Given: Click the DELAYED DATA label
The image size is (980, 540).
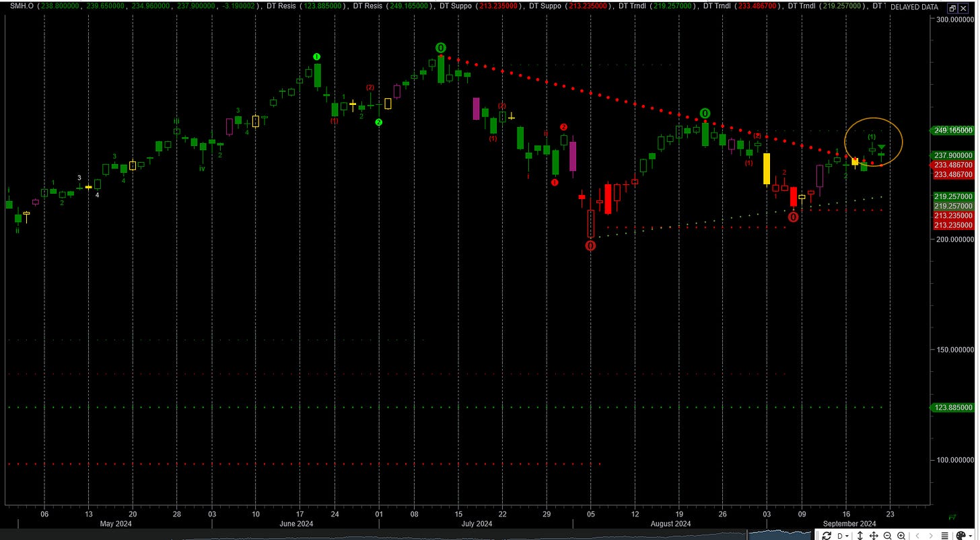Looking at the screenshot, I should 913,7.
